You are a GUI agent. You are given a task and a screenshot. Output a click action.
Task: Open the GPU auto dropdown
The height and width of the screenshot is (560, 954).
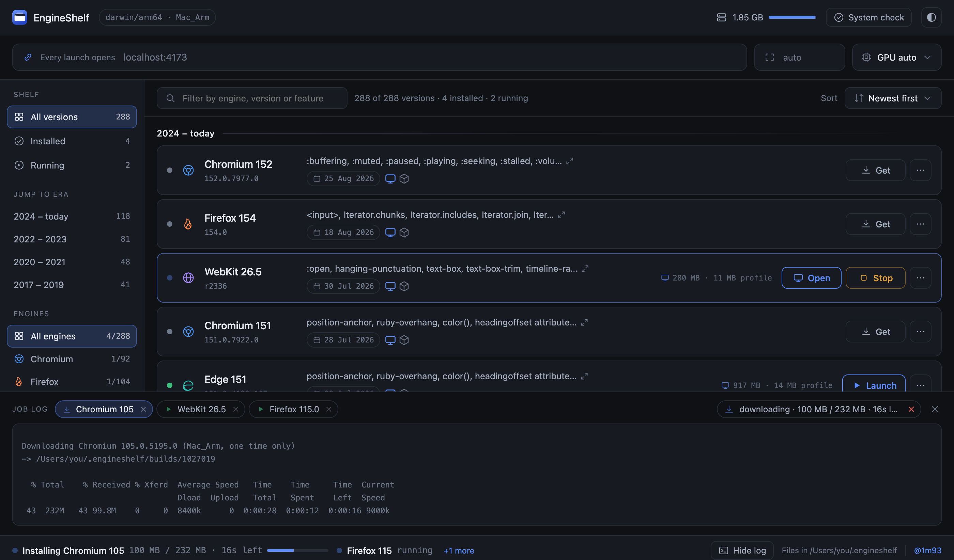(x=896, y=57)
